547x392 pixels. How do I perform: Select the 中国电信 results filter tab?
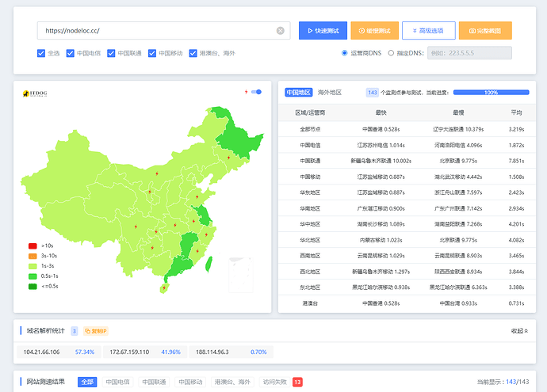tap(117, 382)
